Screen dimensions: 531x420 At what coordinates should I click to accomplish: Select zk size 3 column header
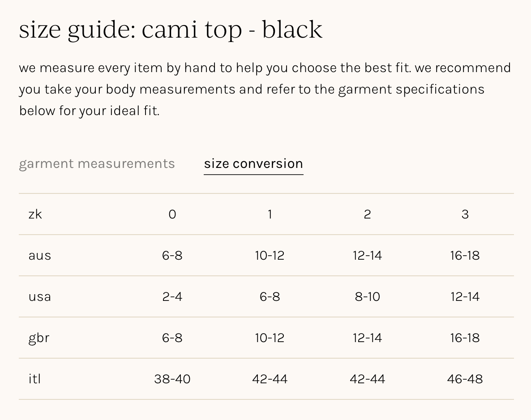(465, 214)
